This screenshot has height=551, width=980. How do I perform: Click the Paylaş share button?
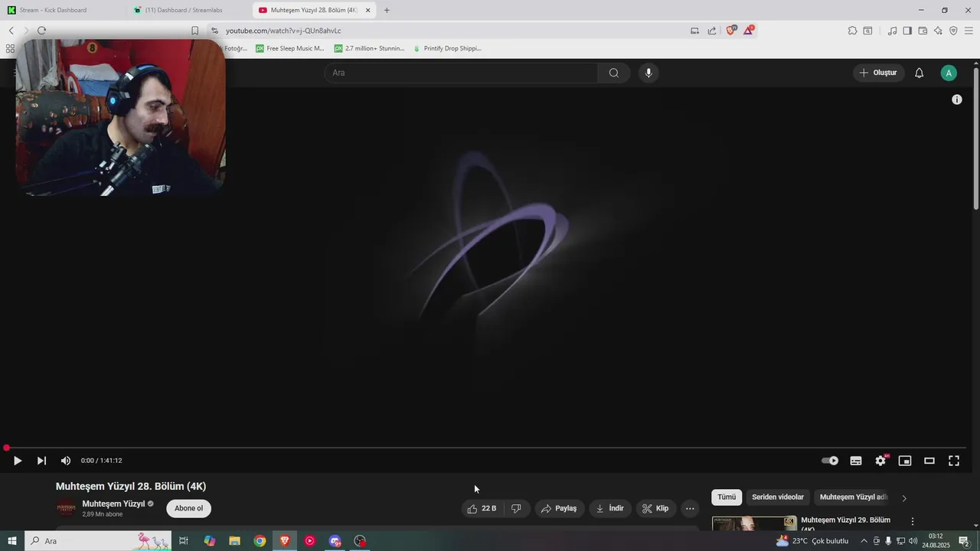(x=559, y=508)
